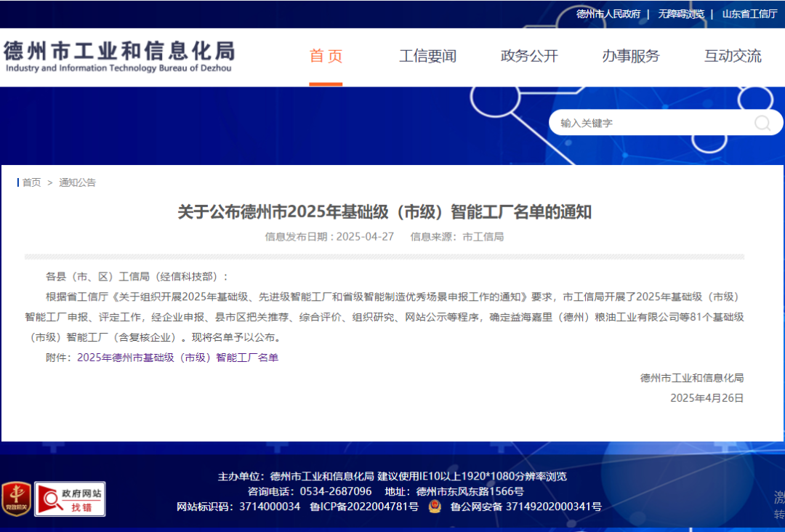Click 首页 in the breadcrumb

(x=31, y=182)
